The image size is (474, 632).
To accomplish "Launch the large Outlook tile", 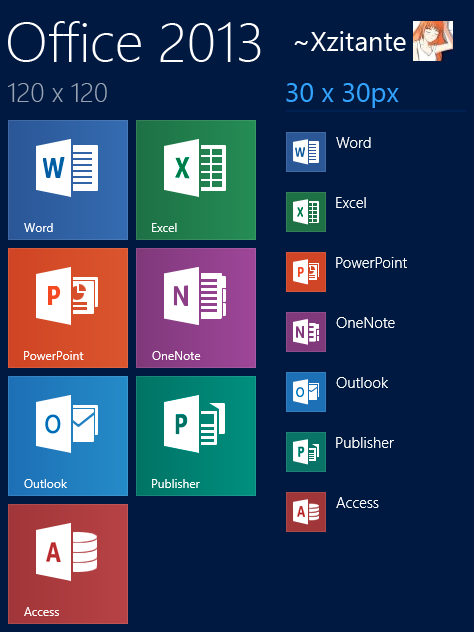I will [x=68, y=436].
